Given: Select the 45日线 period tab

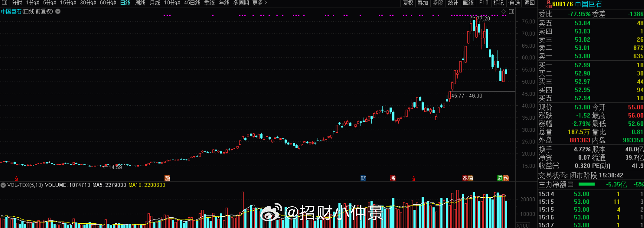Looking at the screenshot, I should pyautogui.click(x=192, y=3).
